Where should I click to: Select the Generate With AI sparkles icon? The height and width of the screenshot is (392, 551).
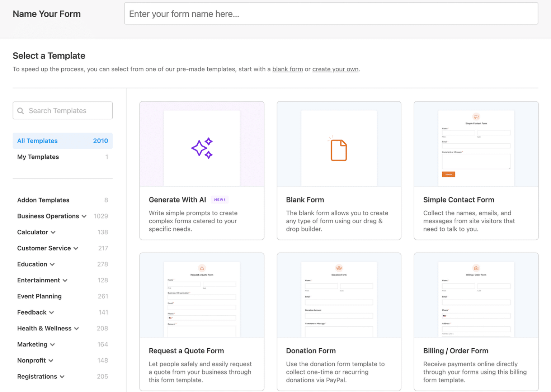point(202,147)
